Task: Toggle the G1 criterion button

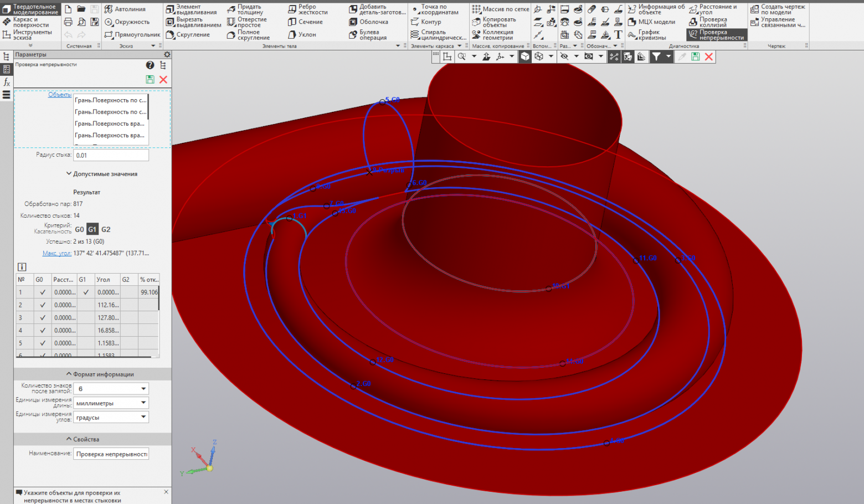Action: click(x=92, y=229)
